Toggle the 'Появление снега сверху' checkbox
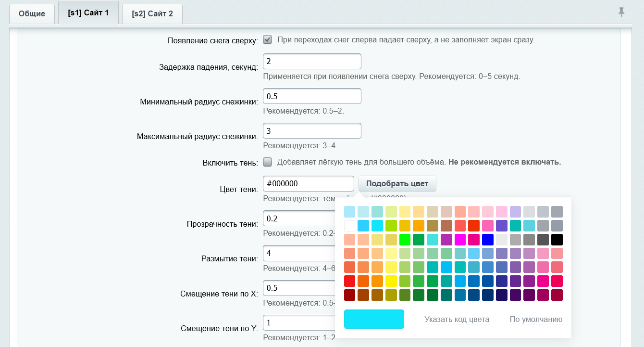 point(268,39)
